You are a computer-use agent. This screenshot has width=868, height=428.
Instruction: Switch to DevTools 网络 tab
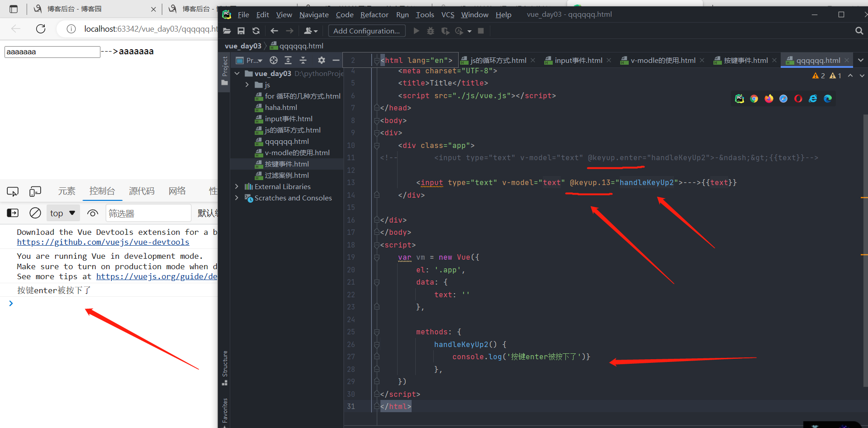tap(177, 191)
